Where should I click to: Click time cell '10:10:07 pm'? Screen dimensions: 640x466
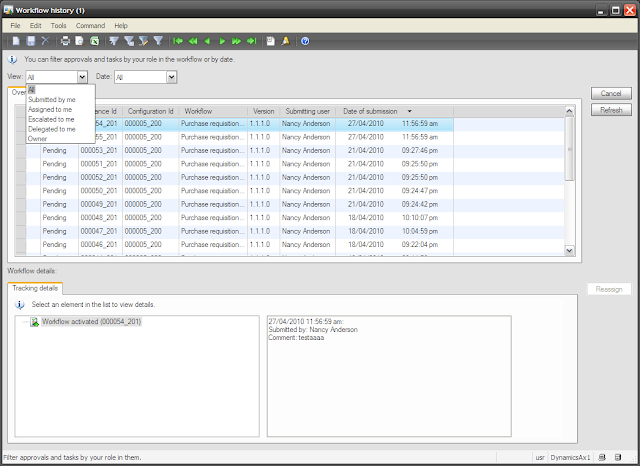420,218
